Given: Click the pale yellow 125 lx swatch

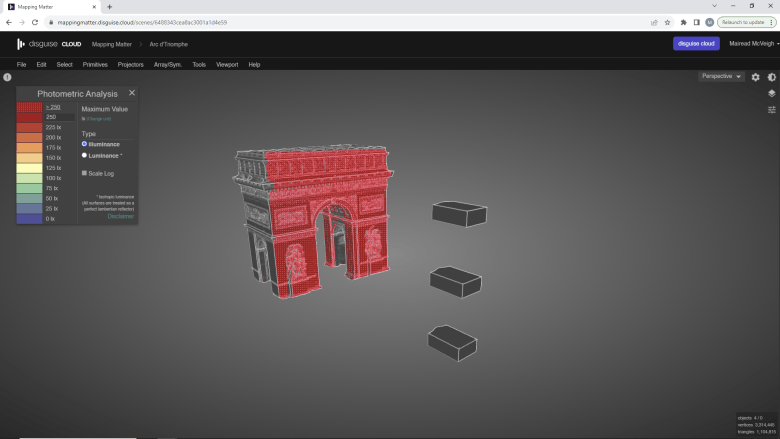Looking at the screenshot, I should point(29,168).
